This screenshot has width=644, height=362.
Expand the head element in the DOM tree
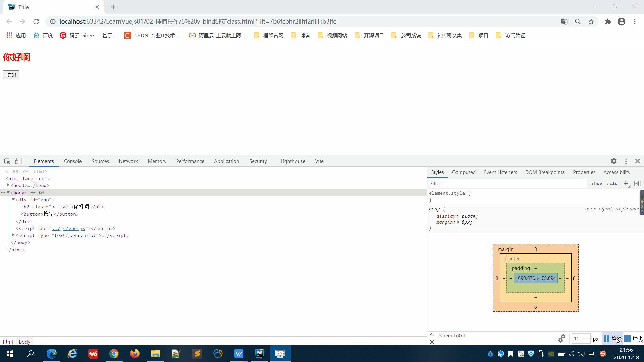coord(8,185)
